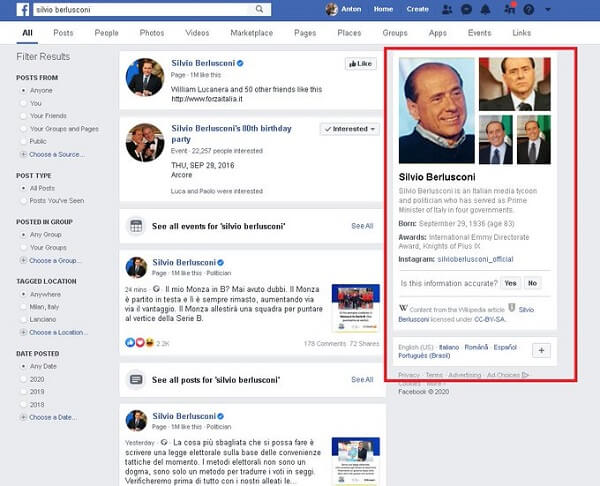Expand Choose a Group option
Screen dimensions: 600x486
(55, 260)
